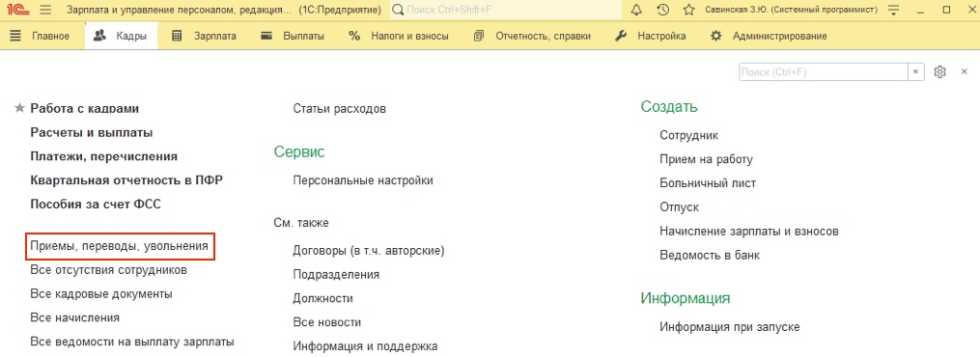
Task: Open Персональные настройки
Action: coord(363,181)
